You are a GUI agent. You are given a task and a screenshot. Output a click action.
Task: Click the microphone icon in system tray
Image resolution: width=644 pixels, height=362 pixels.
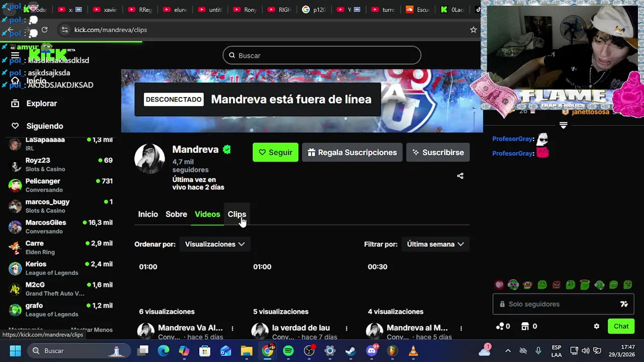click(538, 350)
